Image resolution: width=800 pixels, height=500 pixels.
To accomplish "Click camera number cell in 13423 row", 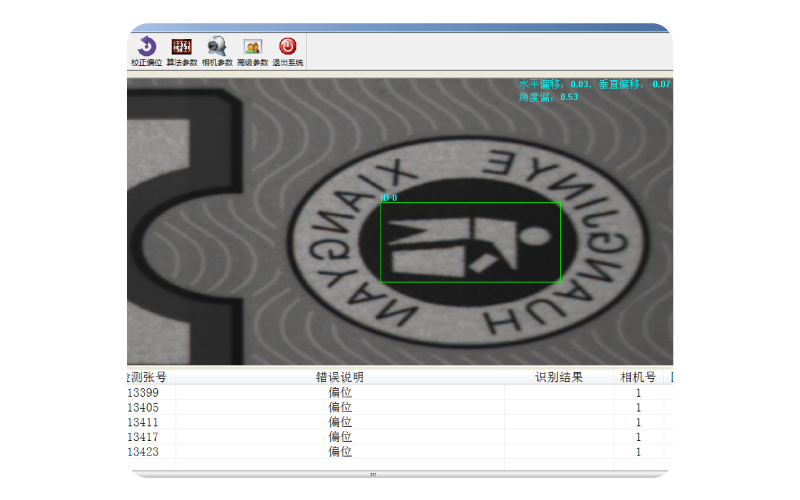I will (638, 452).
